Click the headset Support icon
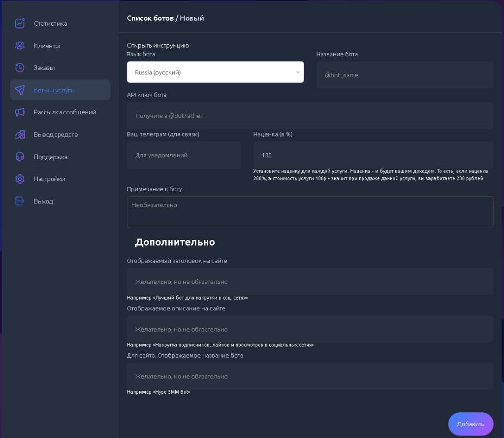504x438 pixels. 20,157
